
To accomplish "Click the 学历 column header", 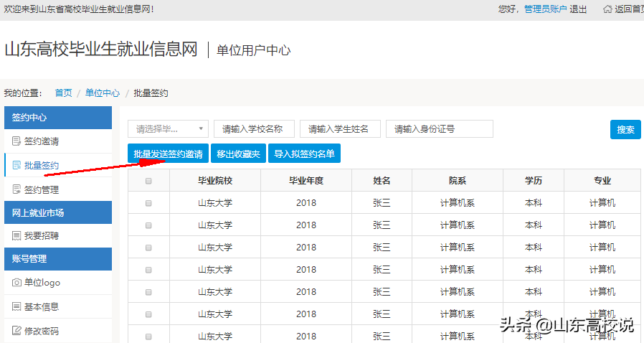I will click(x=534, y=181).
